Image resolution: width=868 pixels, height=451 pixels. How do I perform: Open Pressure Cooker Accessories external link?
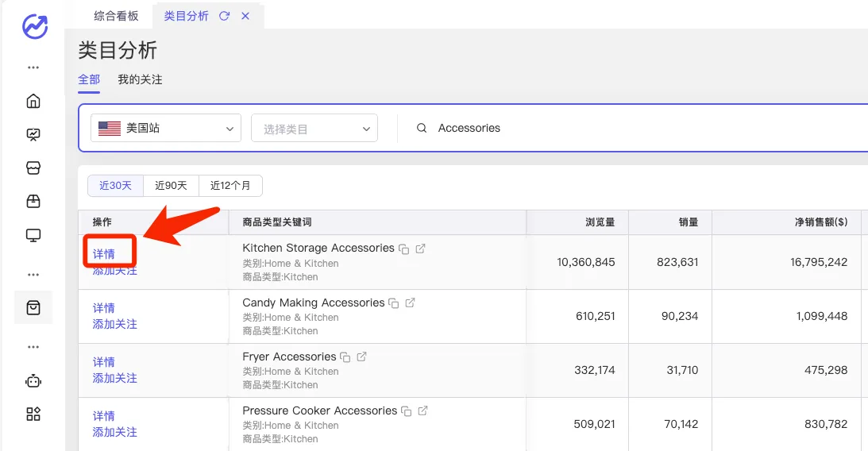423,411
